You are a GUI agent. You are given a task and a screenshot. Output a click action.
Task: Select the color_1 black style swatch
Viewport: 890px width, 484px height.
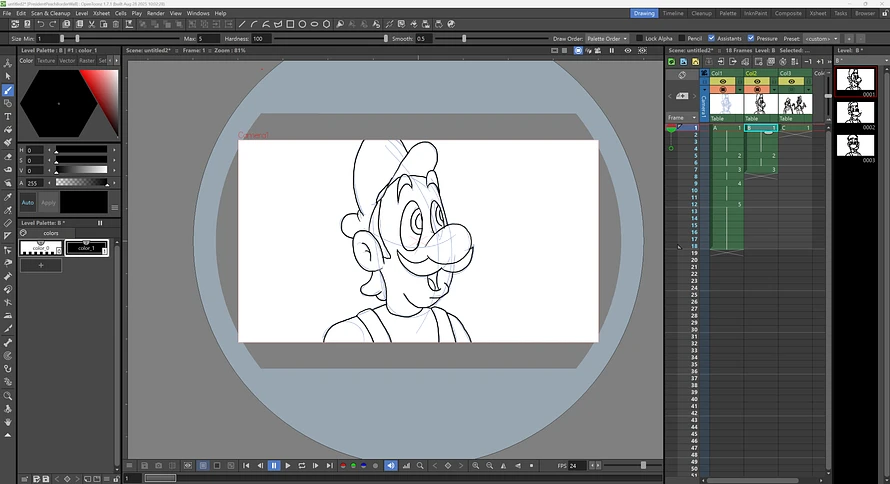click(x=86, y=247)
